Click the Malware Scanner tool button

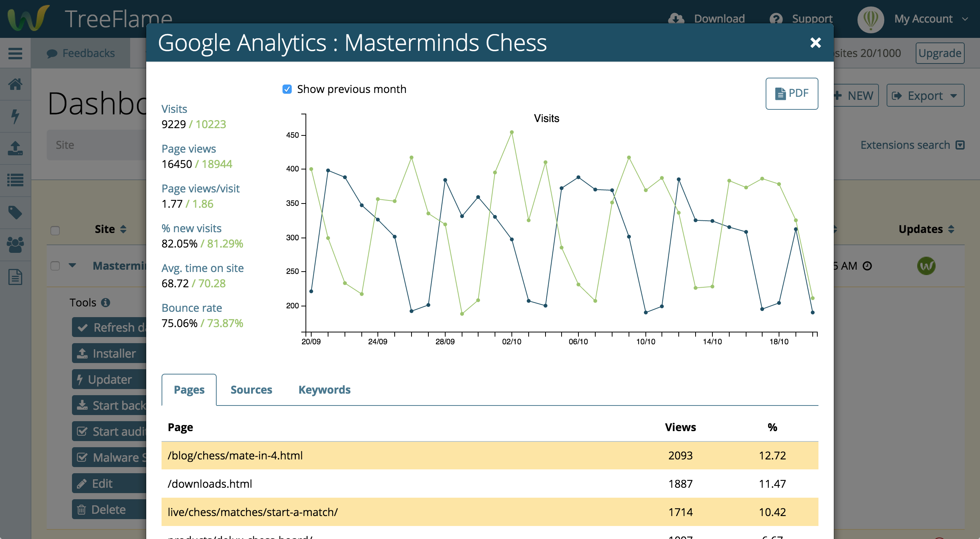coord(109,457)
